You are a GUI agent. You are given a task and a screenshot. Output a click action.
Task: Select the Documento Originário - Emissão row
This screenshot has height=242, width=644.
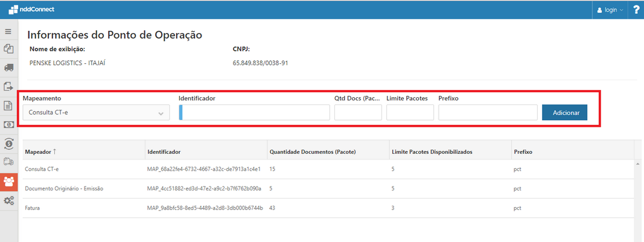pyautogui.click(x=328, y=188)
